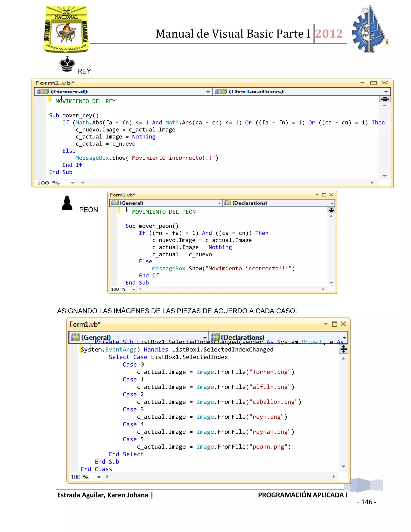This screenshot has height=532, width=411.
Task: Click 'End Class' line
Action: coord(96,469)
